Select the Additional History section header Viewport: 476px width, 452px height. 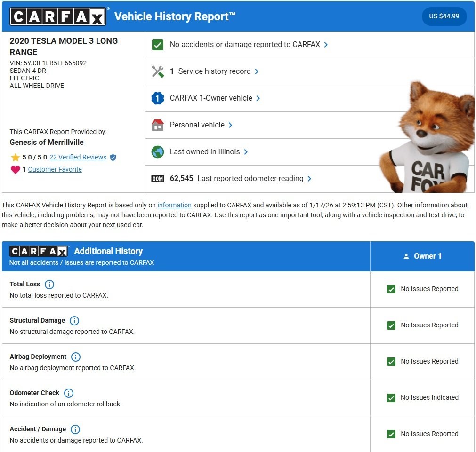click(x=108, y=251)
